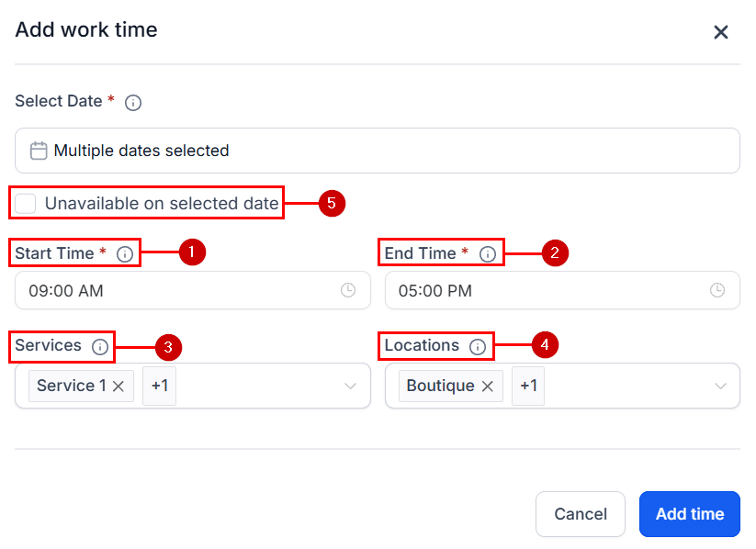Viewport: 756px width, 549px height.
Task: Click the Cancel button
Action: pos(581,514)
